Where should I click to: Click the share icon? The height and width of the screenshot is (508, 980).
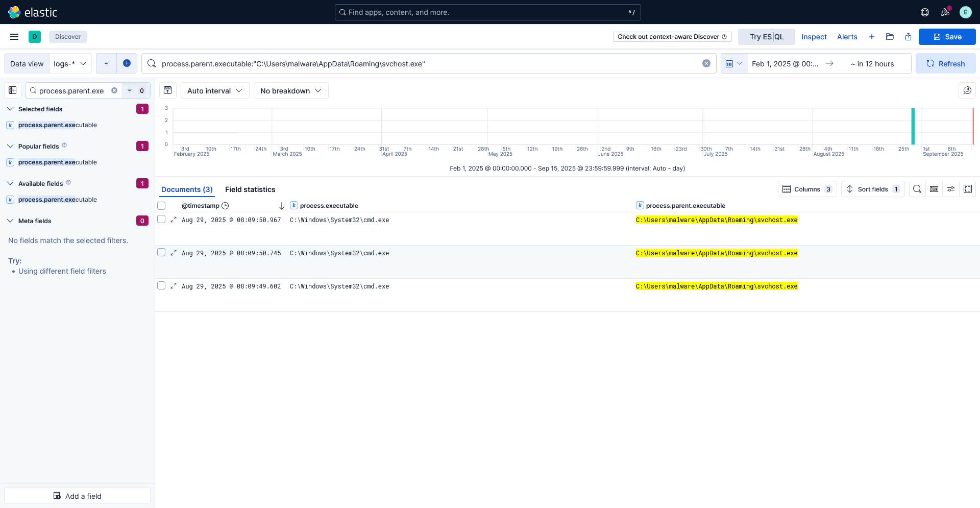908,37
